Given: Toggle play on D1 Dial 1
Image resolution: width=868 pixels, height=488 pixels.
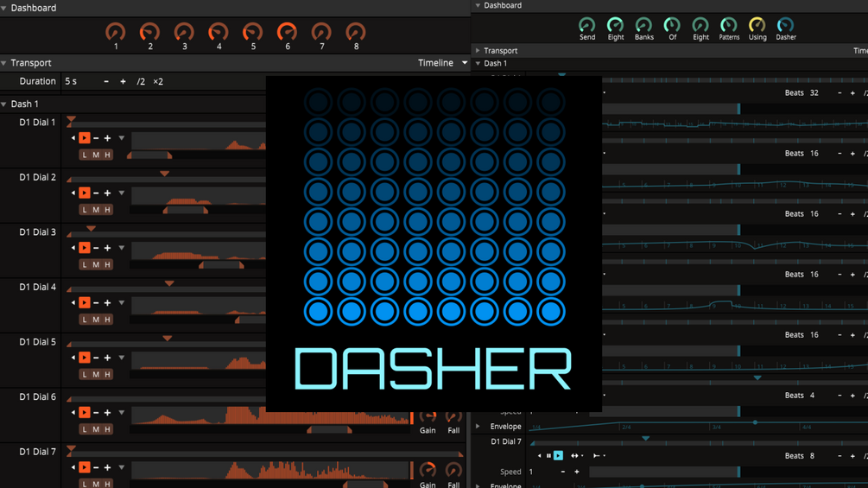Looking at the screenshot, I should click(x=84, y=138).
